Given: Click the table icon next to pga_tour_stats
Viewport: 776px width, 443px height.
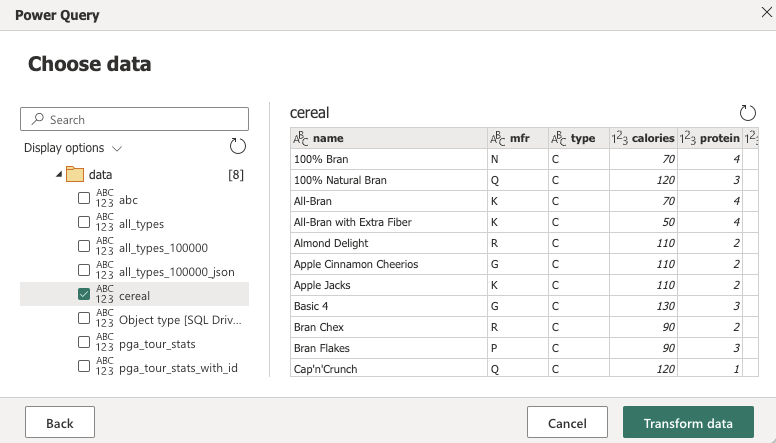Looking at the screenshot, I should point(105,343).
